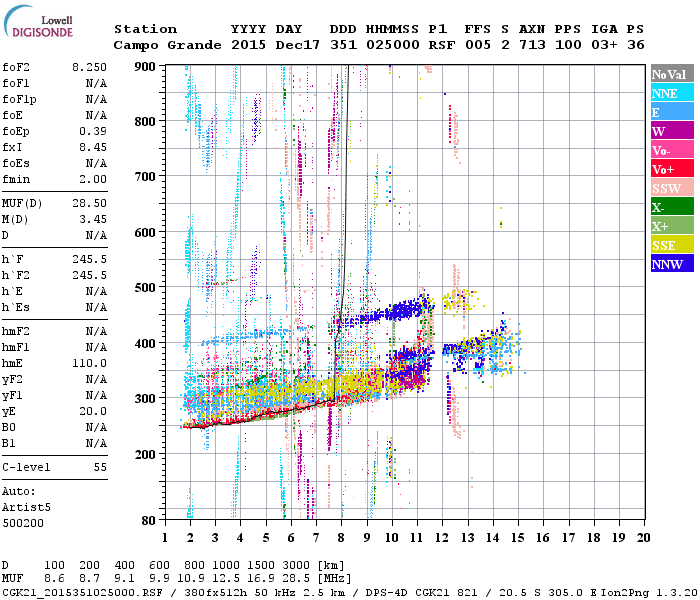
Task: Click the PPS value 100
Action: coord(568,45)
